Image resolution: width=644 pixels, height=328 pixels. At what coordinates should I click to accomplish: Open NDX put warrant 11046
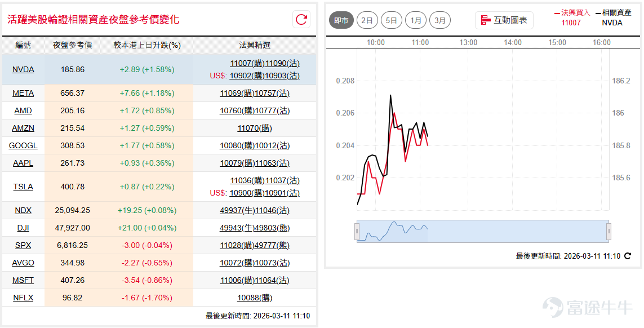[x=272, y=210]
